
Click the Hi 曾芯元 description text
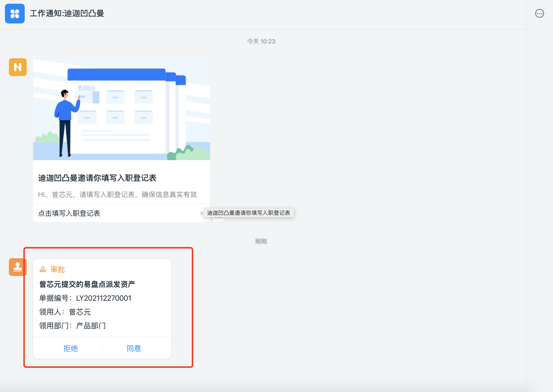(117, 195)
